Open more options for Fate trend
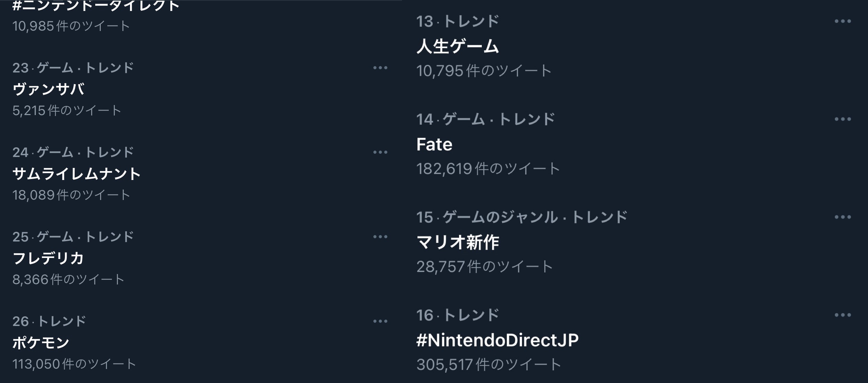This screenshot has width=868, height=383. 843,119
